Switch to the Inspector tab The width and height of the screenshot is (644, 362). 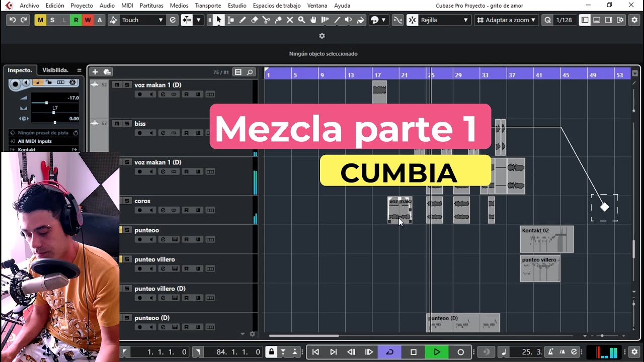tap(20, 70)
